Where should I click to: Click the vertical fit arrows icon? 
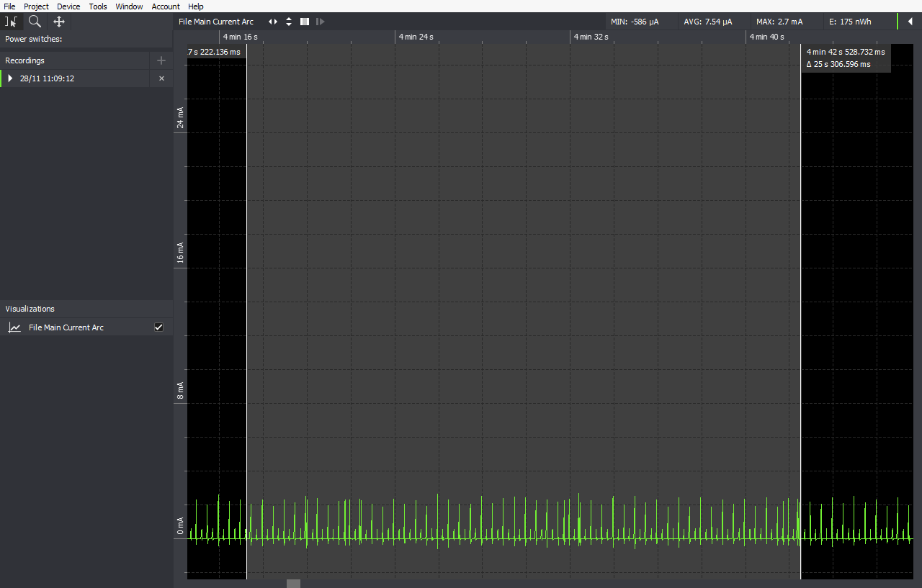[x=289, y=22]
